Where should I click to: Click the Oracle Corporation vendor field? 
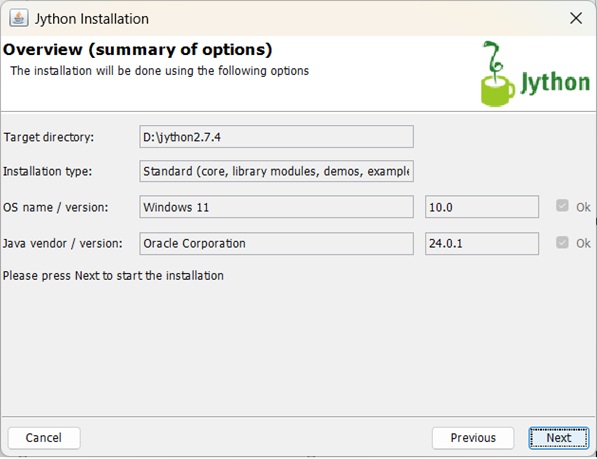(x=276, y=243)
